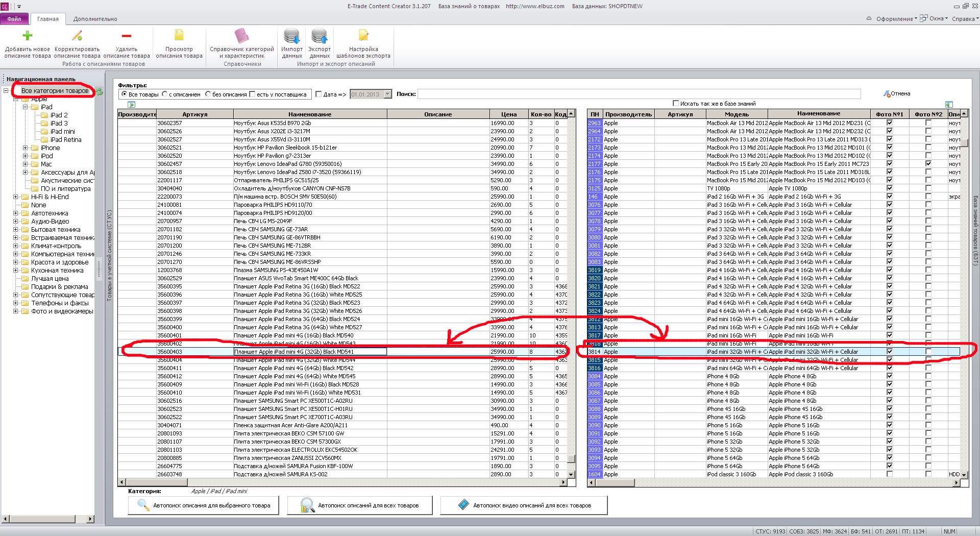Switch to the Дополнительно ribbon tab

click(x=95, y=19)
